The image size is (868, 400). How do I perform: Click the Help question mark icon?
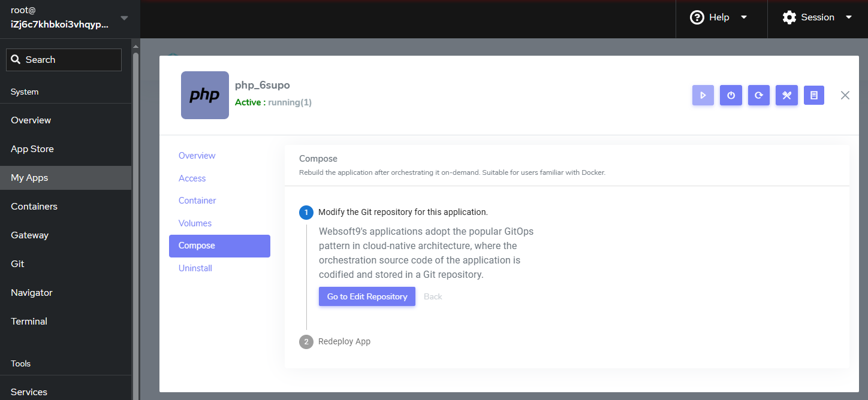(697, 17)
